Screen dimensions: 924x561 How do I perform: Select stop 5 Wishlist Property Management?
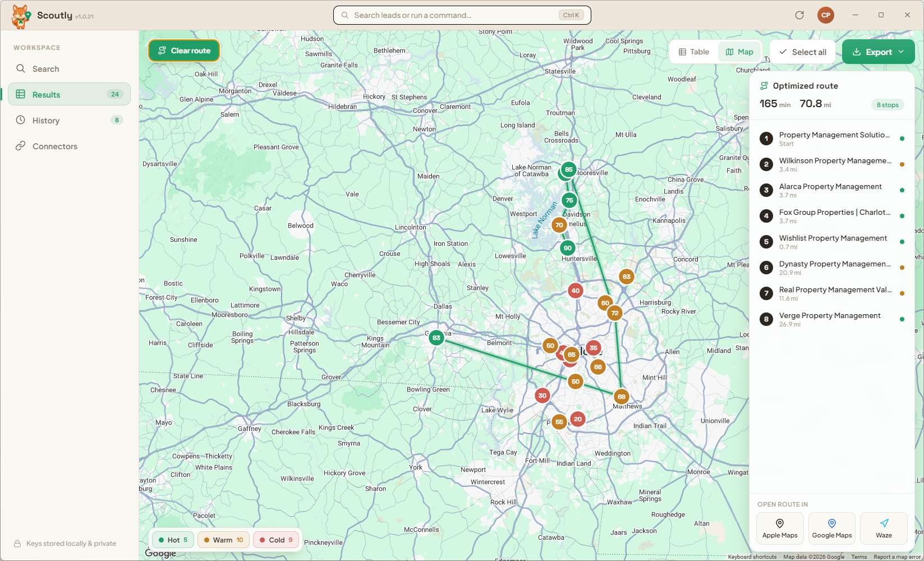tap(832, 242)
